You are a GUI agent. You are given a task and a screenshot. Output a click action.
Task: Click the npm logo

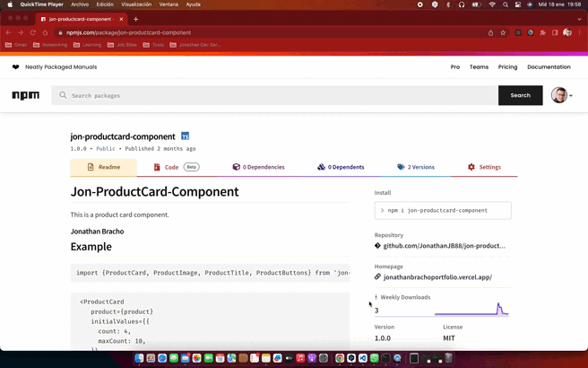(x=25, y=95)
